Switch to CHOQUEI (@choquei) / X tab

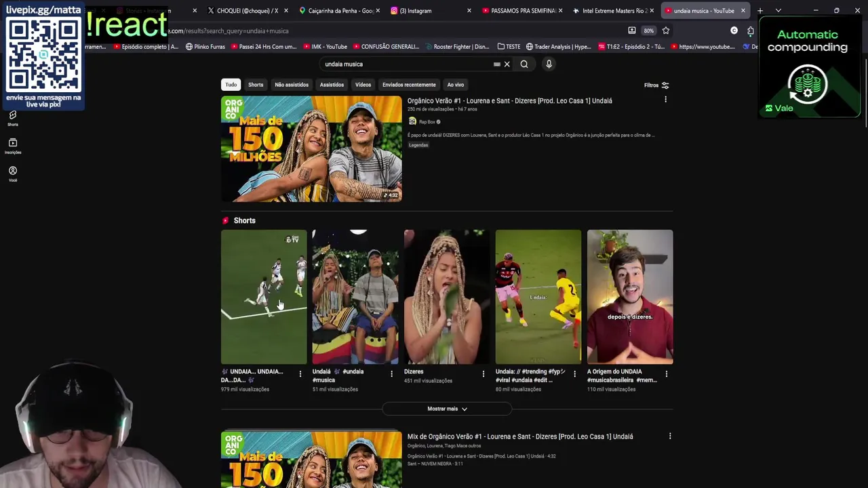tap(248, 11)
